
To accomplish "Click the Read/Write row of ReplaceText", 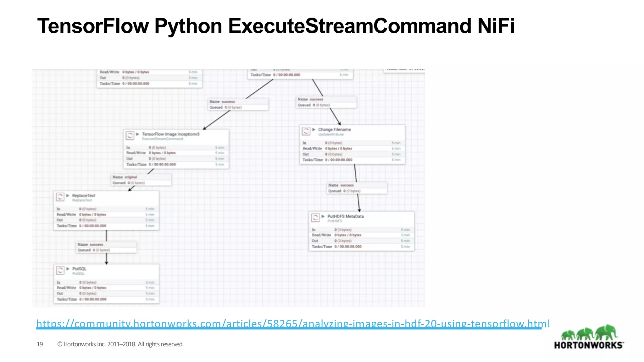I will tap(106, 215).
